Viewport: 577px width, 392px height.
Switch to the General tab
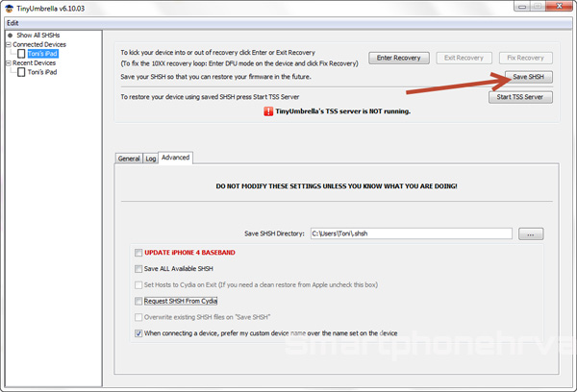click(129, 158)
